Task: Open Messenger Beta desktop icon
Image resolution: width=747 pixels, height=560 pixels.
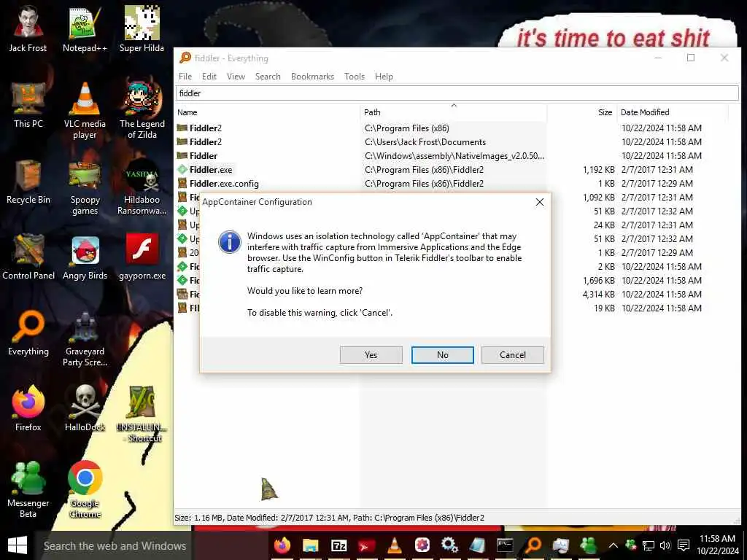Action: tap(28, 488)
